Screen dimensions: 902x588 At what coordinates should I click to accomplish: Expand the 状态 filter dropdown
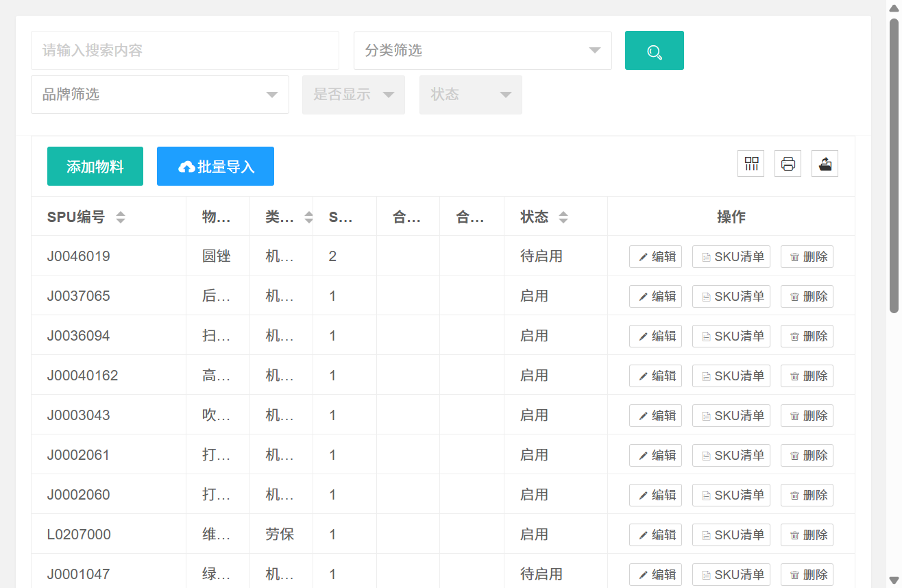(471, 95)
